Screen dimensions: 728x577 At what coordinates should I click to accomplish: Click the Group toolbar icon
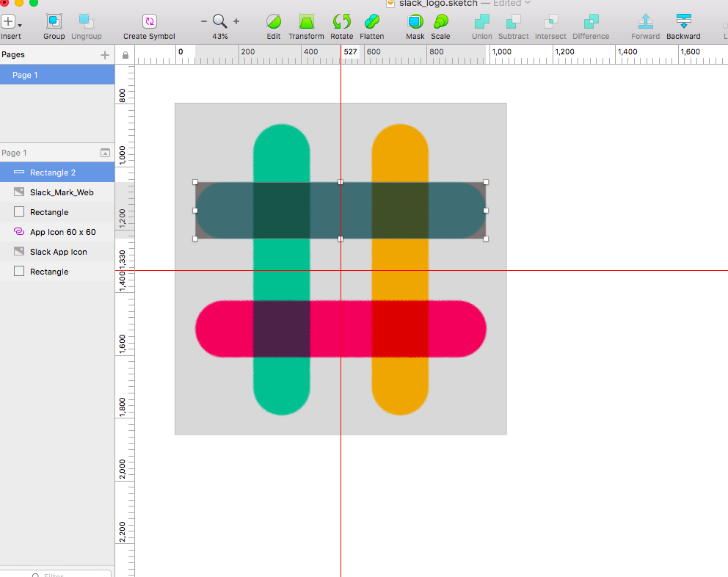[54, 21]
